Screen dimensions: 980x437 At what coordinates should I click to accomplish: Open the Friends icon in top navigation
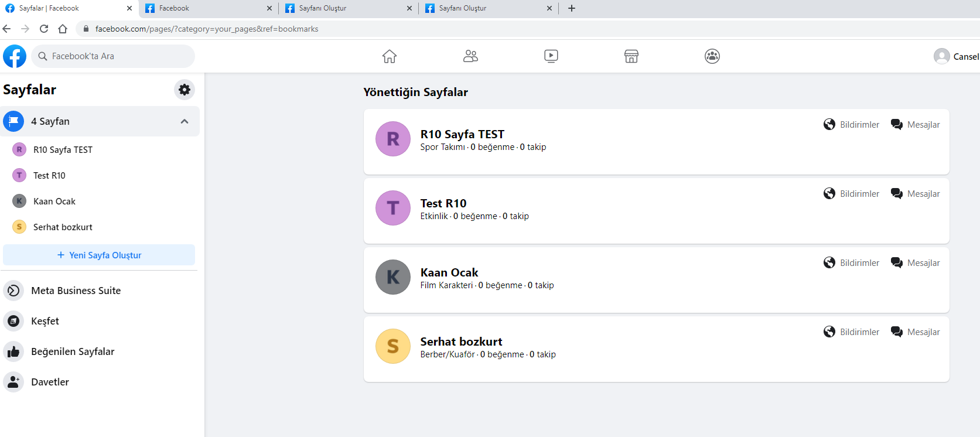470,56
